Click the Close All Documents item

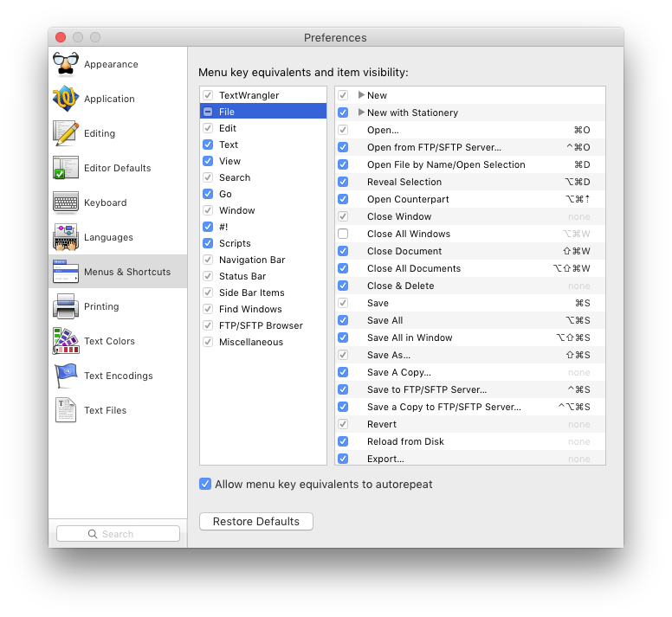click(470, 268)
